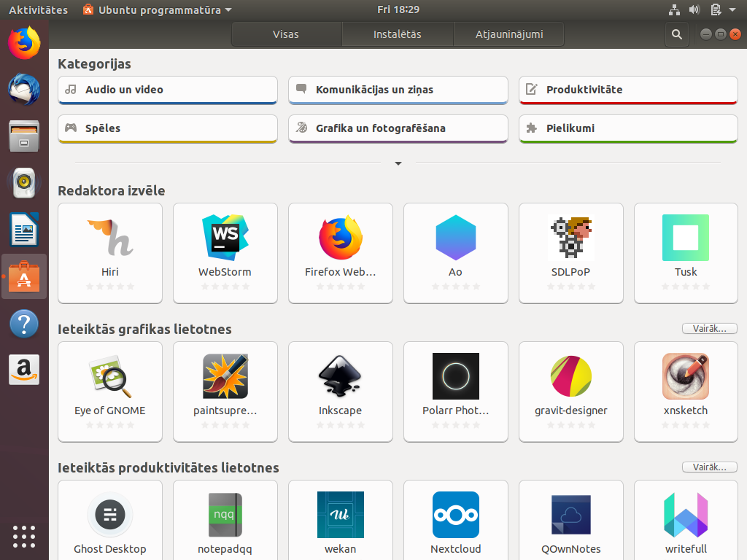The image size is (747, 560).
Task: Open the Tusk app icon
Action: pyautogui.click(x=686, y=238)
